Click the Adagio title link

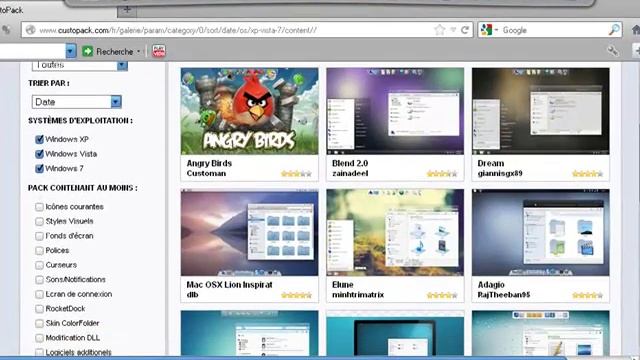[x=491, y=284]
